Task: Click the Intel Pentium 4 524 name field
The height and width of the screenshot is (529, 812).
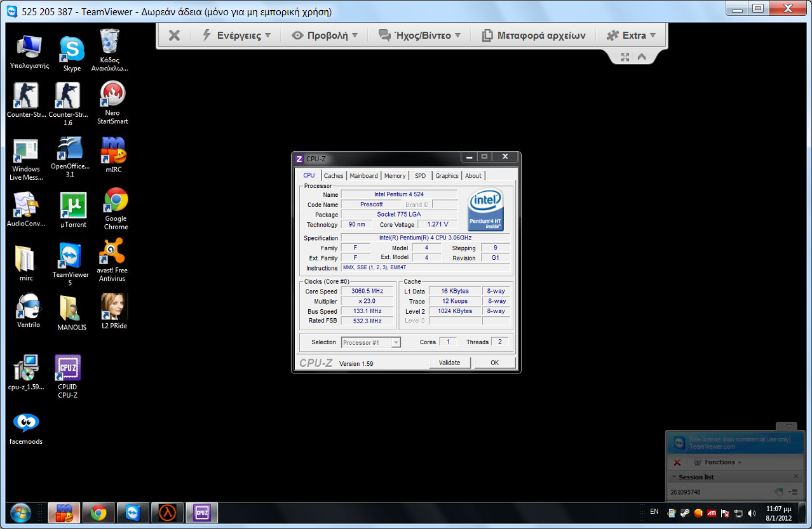Action: point(399,194)
